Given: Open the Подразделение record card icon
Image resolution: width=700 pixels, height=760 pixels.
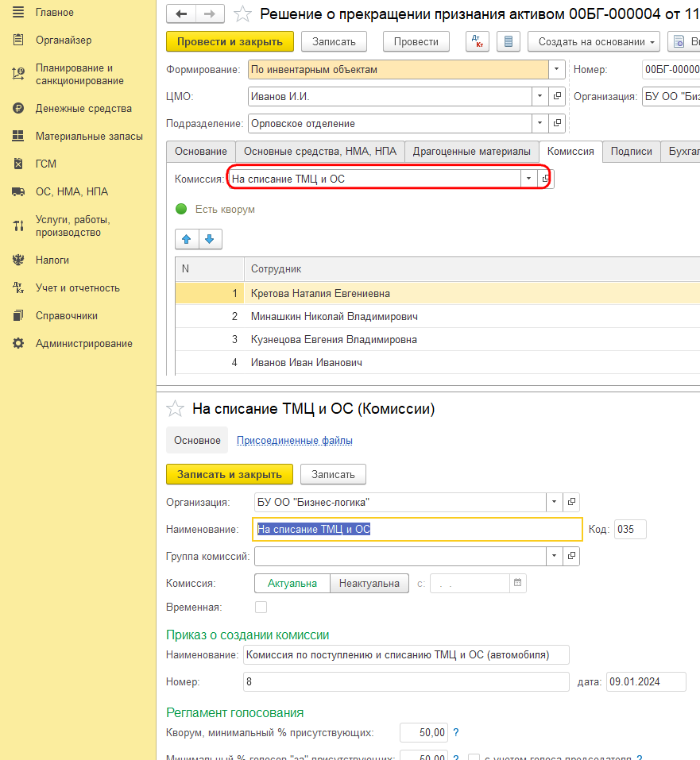Looking at the screenshot, I should (558, 124).
